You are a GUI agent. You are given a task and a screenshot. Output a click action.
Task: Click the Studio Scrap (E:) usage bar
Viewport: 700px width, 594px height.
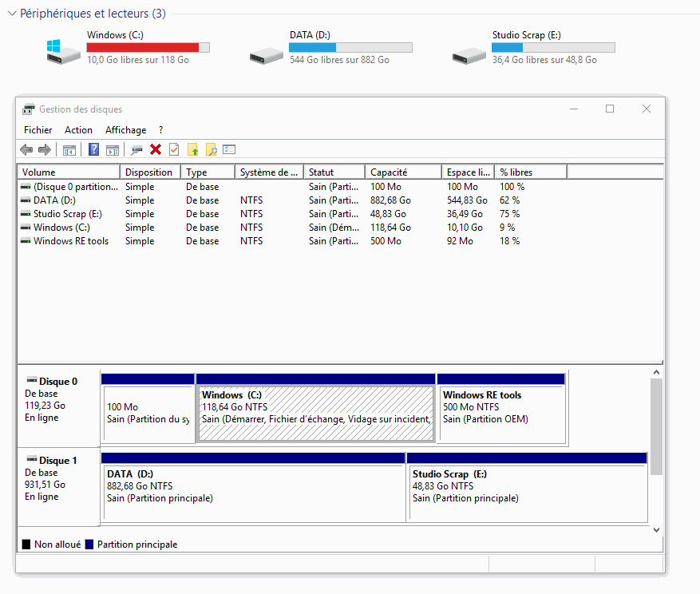pyautogui.click(x=554, y=47)
